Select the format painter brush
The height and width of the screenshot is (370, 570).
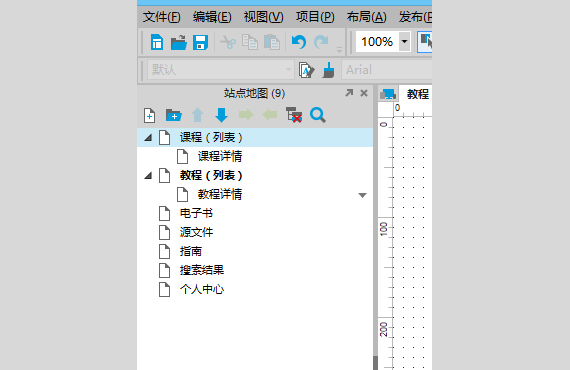click(x=329, y=70)
